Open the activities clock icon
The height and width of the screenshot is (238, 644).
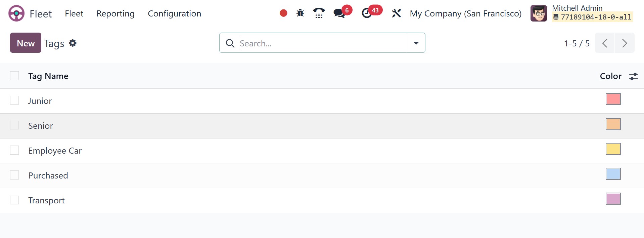click(x=367, y=13)
